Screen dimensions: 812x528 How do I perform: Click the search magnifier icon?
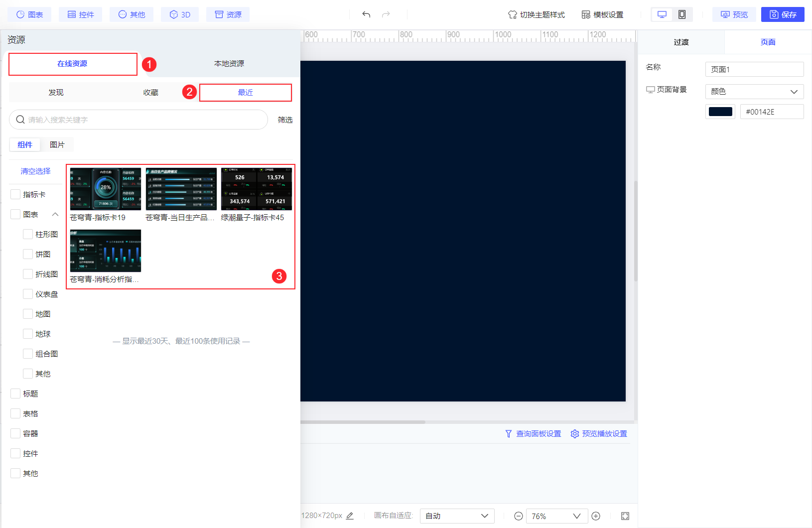(20, 120)
